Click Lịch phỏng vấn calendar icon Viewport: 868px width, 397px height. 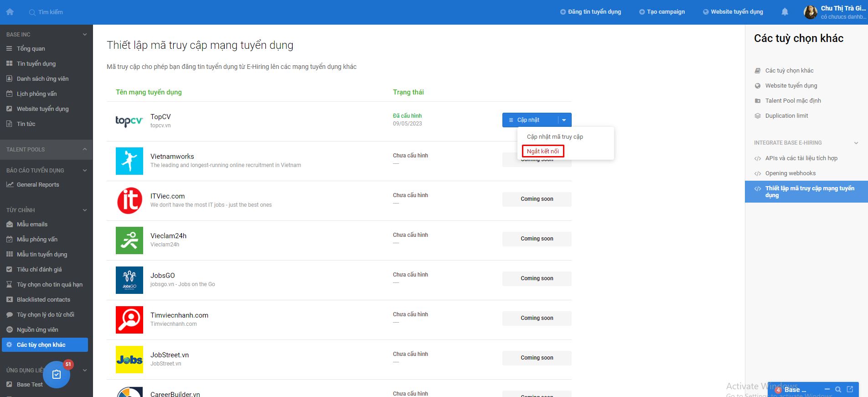pyautogui.click(x=9, y=94)
